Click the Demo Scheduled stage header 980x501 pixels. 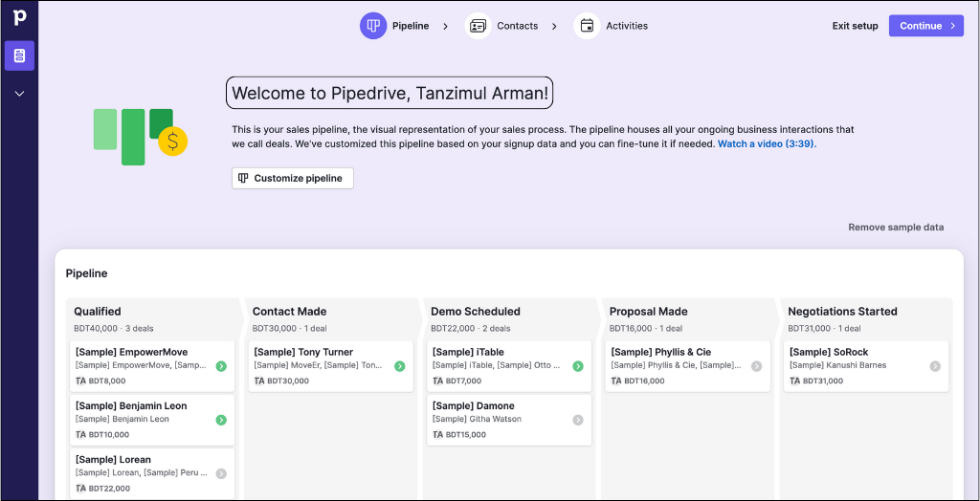click(476, 312)
